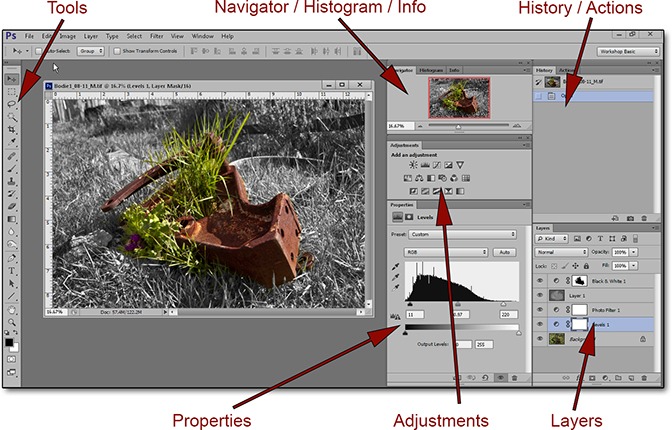
Task: Open the Window menu
Action: [202, 36]
